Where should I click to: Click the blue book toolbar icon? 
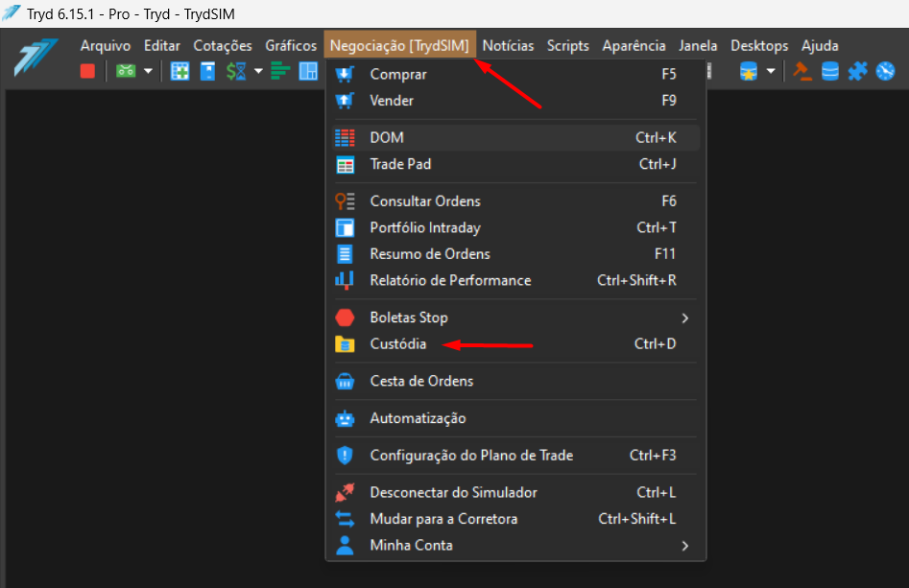[207, 71]
